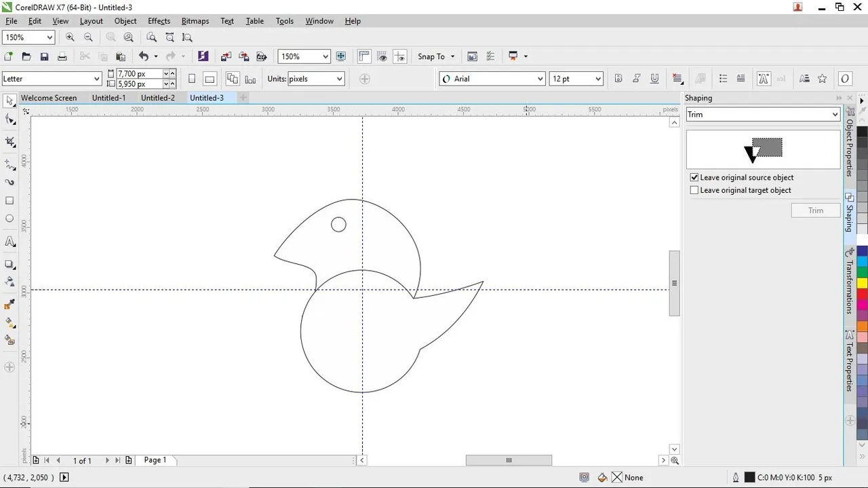This screenshot has height=488, width=868.
Task: Click the Paste clipboard icon
Action: click(x=121, y=56)
